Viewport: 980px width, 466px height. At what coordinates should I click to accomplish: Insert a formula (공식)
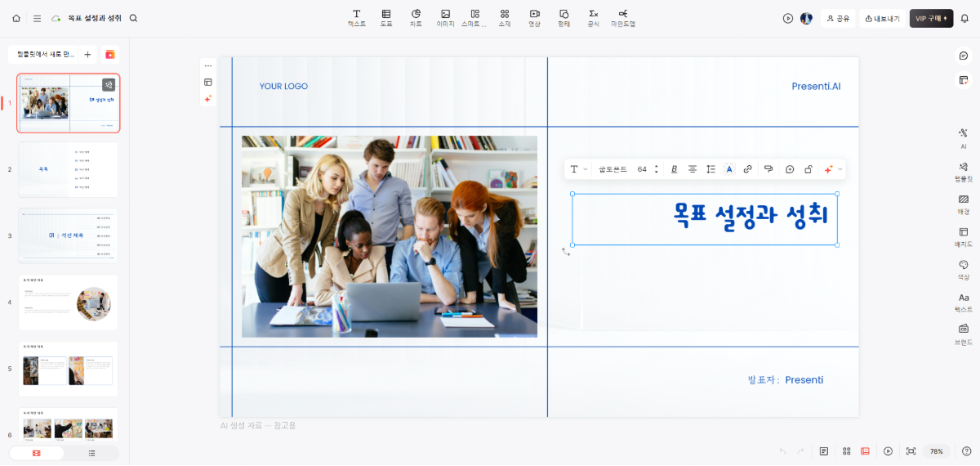[594, 18]
